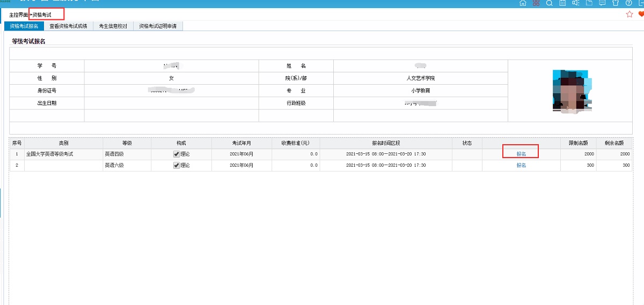Click the search magnifier icon
This screenshot has height=305, width=644.
tap(549, 3)
